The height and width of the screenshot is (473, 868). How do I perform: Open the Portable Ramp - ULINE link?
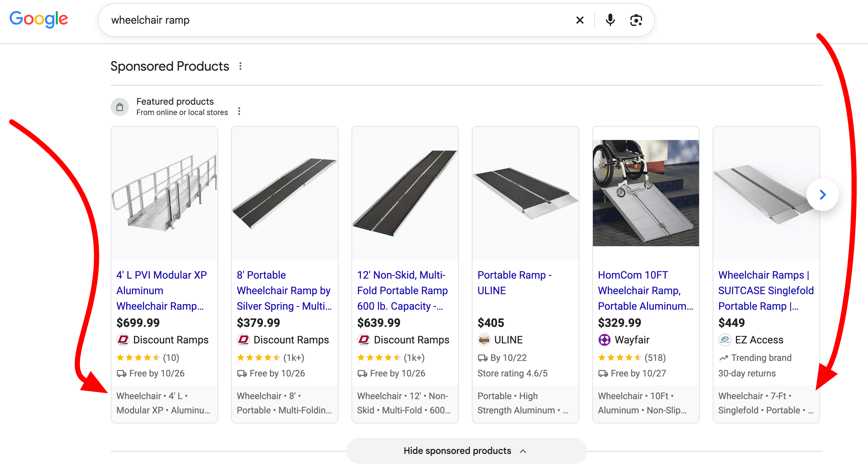[x=514, y=283]
